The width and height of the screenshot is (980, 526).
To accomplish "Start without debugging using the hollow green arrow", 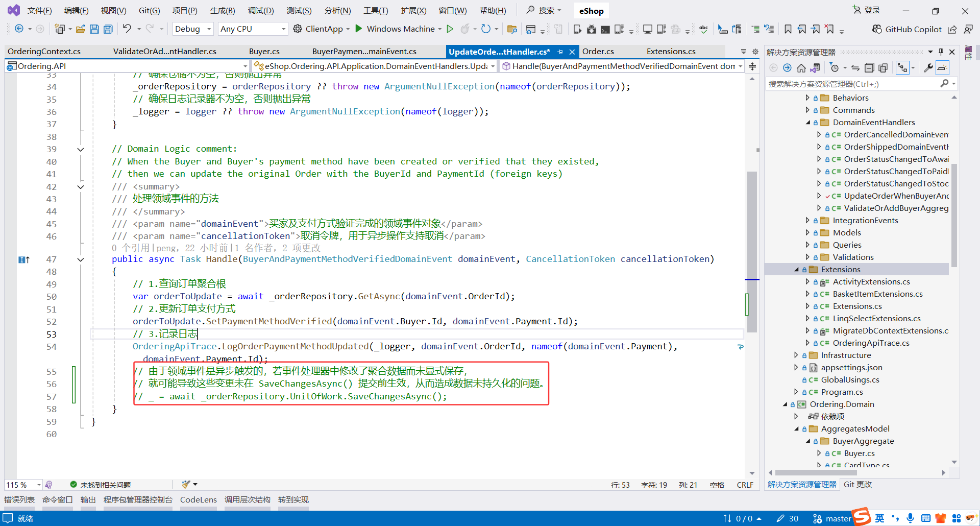I will pyautogui.click(x=450, y=29).
